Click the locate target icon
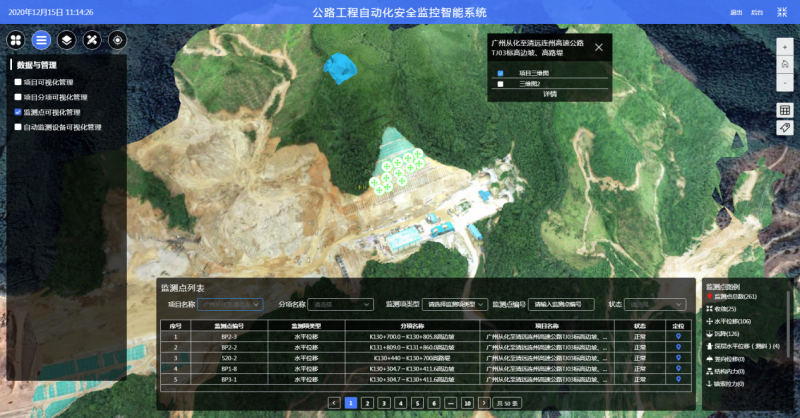Screen dimensions: 800x418 click(118, 40)
